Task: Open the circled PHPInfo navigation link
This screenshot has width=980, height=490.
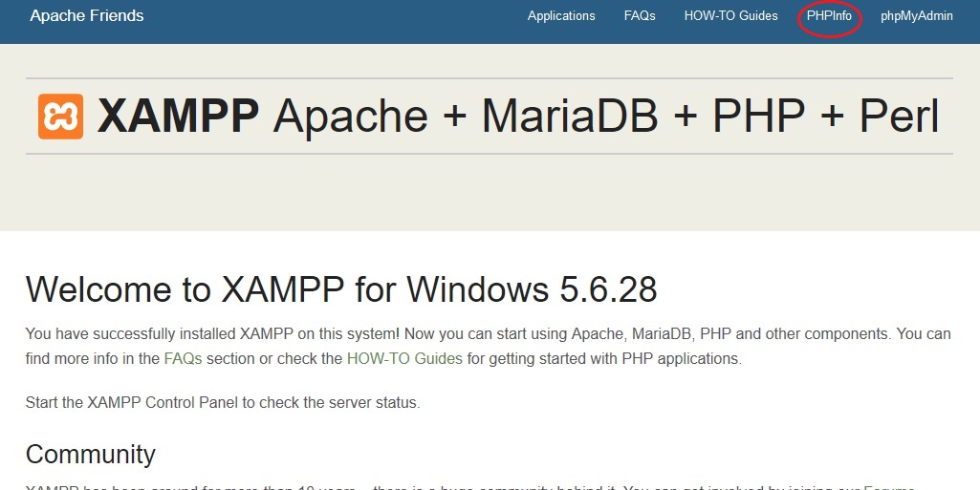Action: (x=829, y=16)
